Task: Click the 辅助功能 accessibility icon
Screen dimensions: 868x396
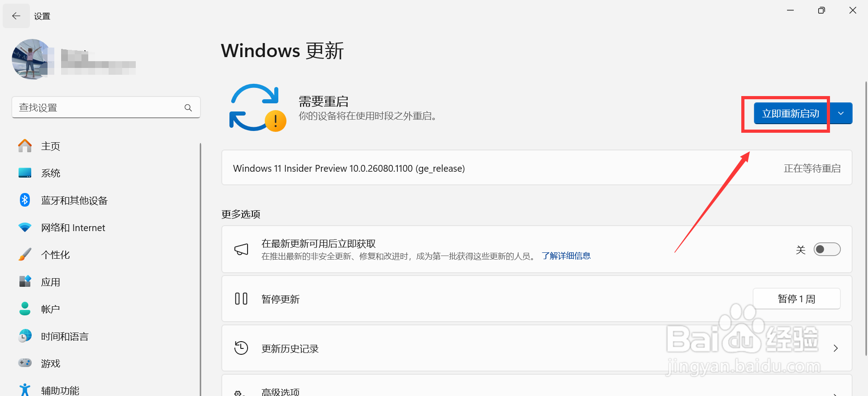Action: point(25,390)
